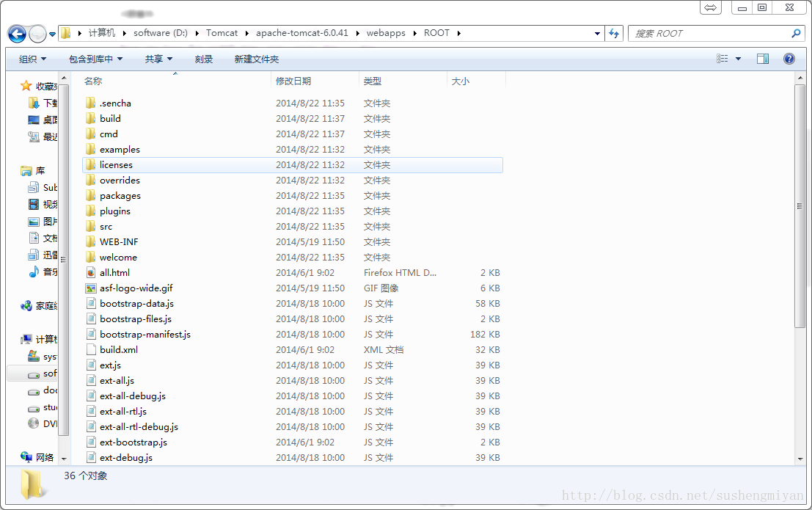The image size is (812, 510).
Task: Open the recent locations dropdown arrow
Action: 52,34
